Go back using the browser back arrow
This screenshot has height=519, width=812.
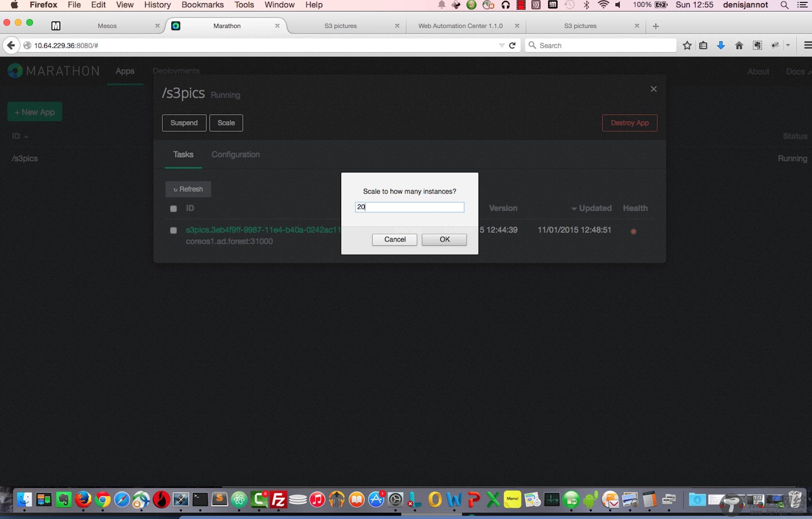[x=11, y=45]
